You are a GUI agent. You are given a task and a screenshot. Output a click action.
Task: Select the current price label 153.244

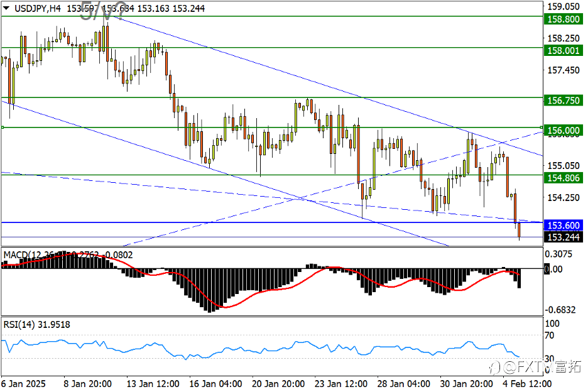point(563,237)
